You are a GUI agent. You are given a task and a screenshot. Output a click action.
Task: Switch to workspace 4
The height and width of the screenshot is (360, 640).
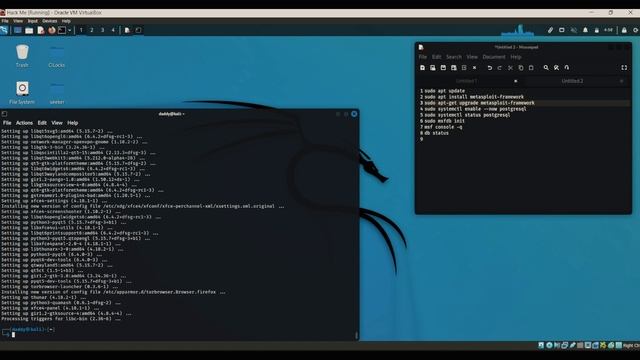pyautogui.click(x=113, y=30)
